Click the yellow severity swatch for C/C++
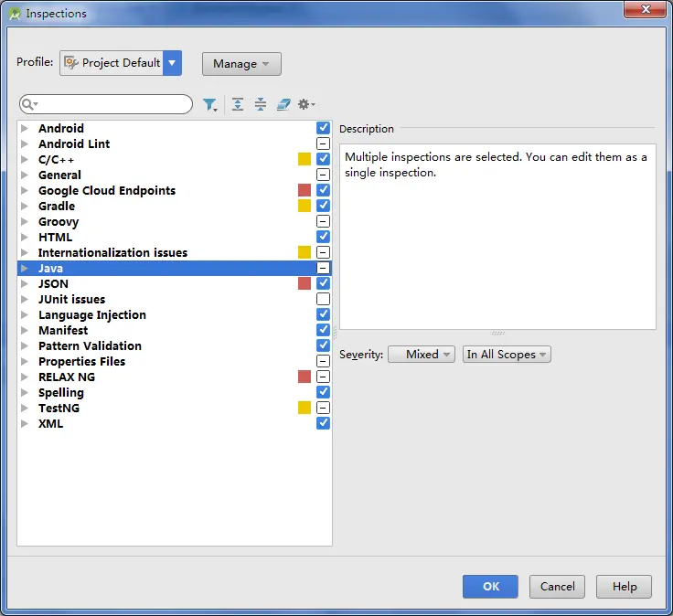The width and height of the screenshot is (673, 616). tap(304, 159)
